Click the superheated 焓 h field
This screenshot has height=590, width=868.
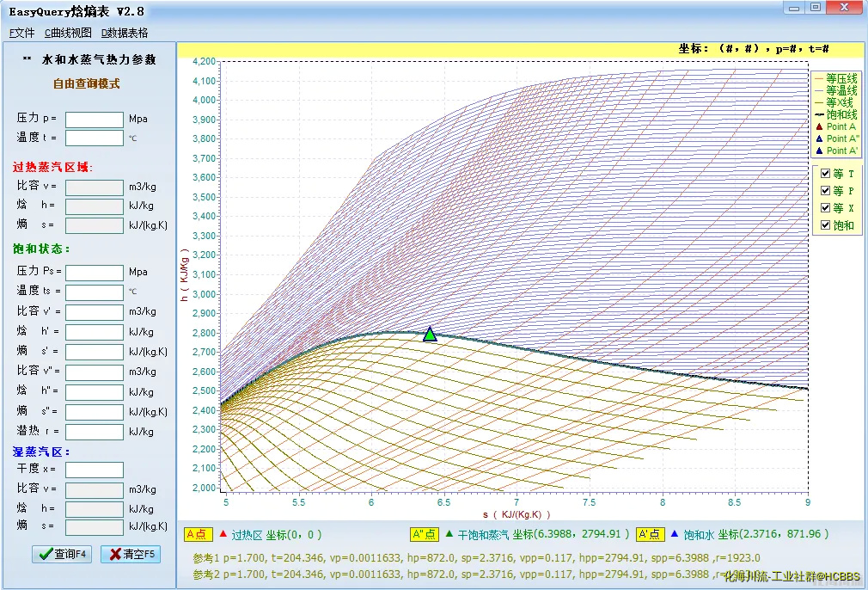pyautogui.click(x=95, y=206)
